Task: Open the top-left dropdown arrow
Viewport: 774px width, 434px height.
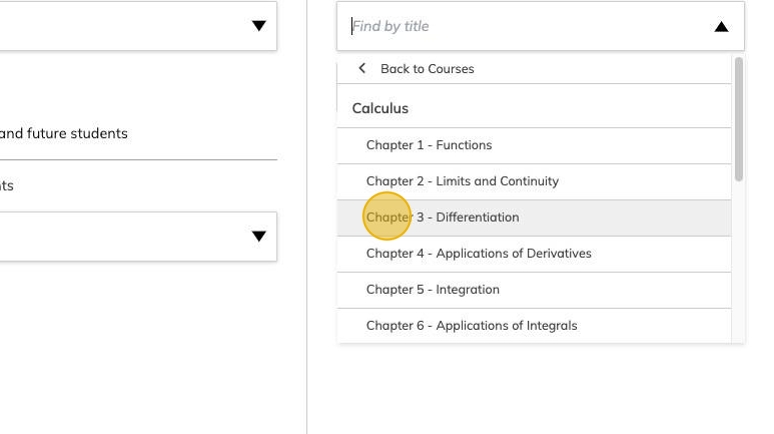Action: [259, 26]
